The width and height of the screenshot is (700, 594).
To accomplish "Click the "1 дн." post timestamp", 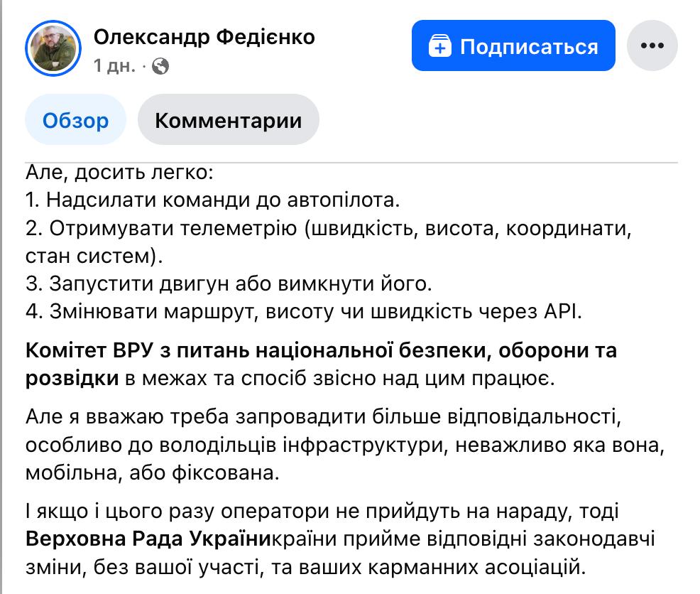I will (114, 66).
